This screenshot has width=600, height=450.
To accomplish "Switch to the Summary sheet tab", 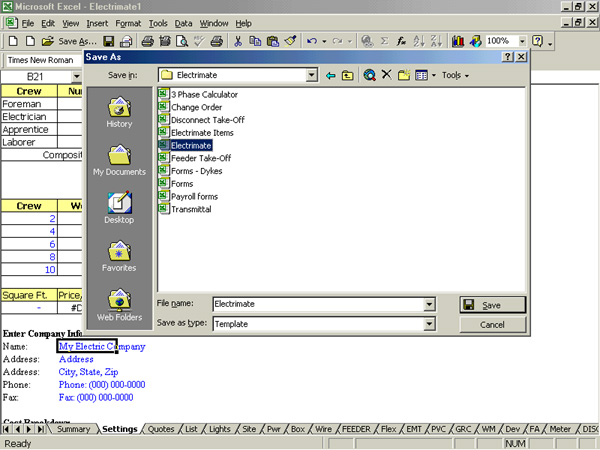I will coord(73,429).
